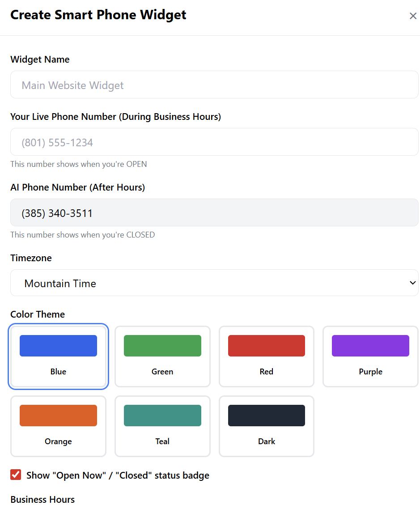420x505 pixels.
Task: Apply the Dark color theme
Action: click(267, 426)
